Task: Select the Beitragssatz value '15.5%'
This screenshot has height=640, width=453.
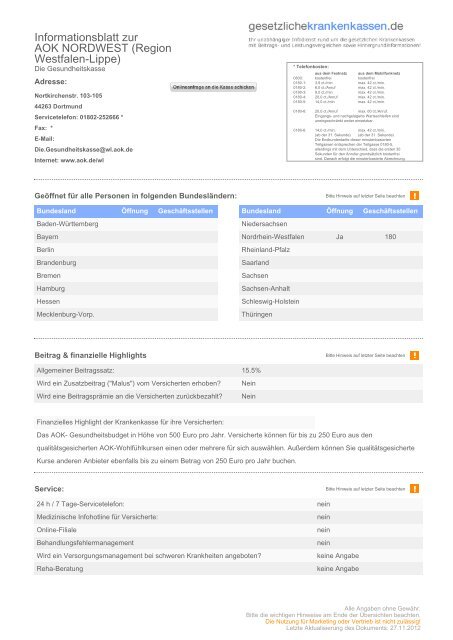Action: click(251, 371)
